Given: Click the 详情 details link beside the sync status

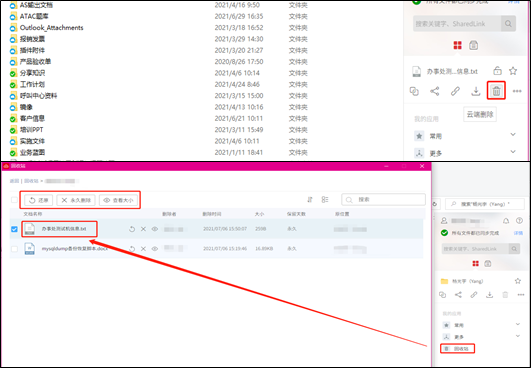Looking at the screenshot, I should pyautogui.click(x=518, y=233).
